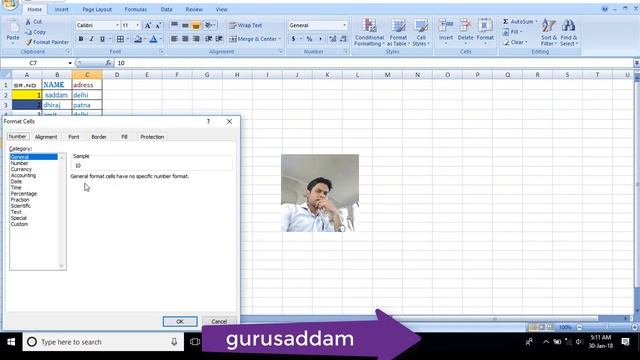
Task: Apply Accounting dollar number format
Action: tap(293, 39)
